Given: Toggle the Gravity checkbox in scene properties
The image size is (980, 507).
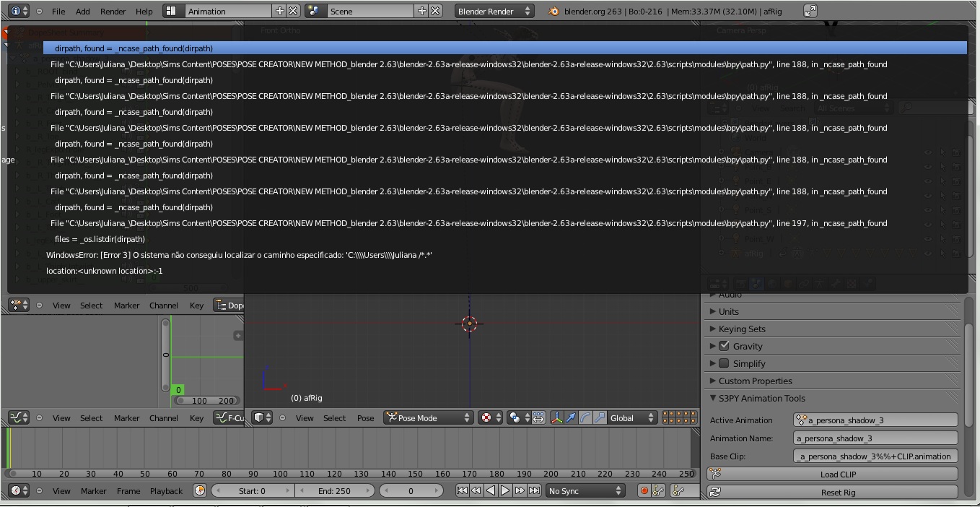Looking at the screenshot, I should [x=724, y=346].
